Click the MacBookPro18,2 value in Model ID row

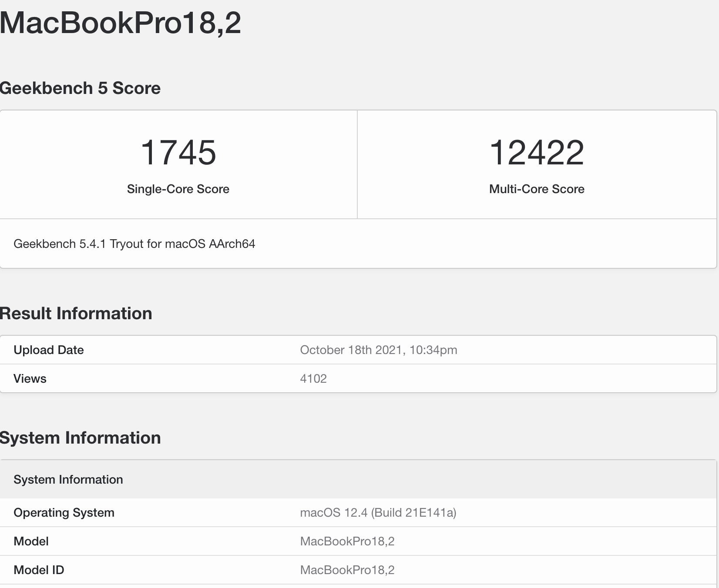click(x=347, y=570)
